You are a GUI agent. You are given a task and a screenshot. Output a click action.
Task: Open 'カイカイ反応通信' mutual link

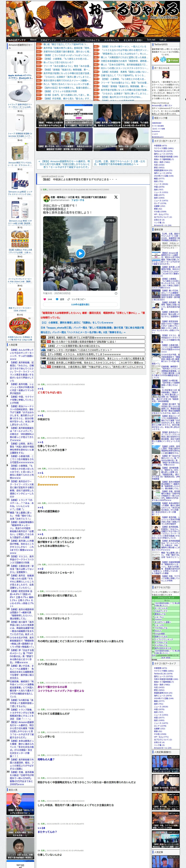tap(158, 126)
